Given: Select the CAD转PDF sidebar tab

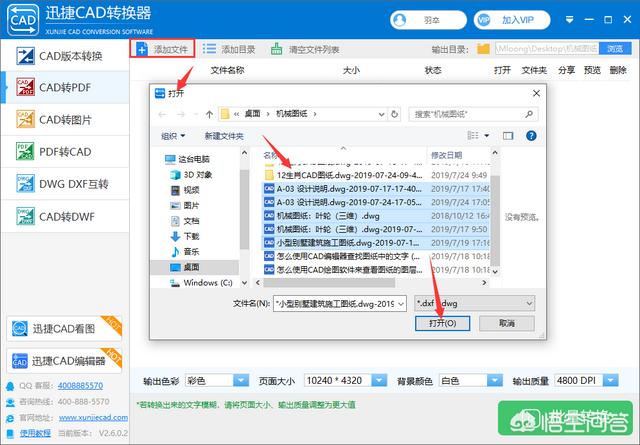Looking at the screenshot, I should coord(65,87).
